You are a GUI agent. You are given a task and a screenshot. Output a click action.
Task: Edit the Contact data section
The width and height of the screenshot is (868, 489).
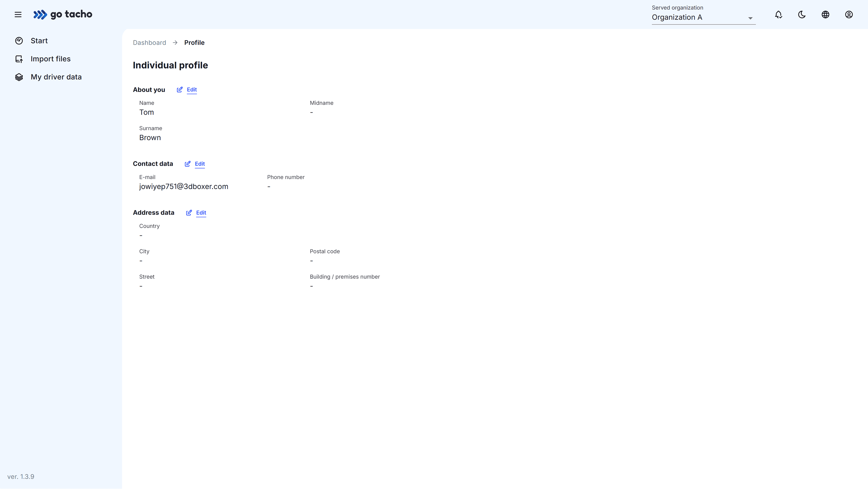(199, 164)
